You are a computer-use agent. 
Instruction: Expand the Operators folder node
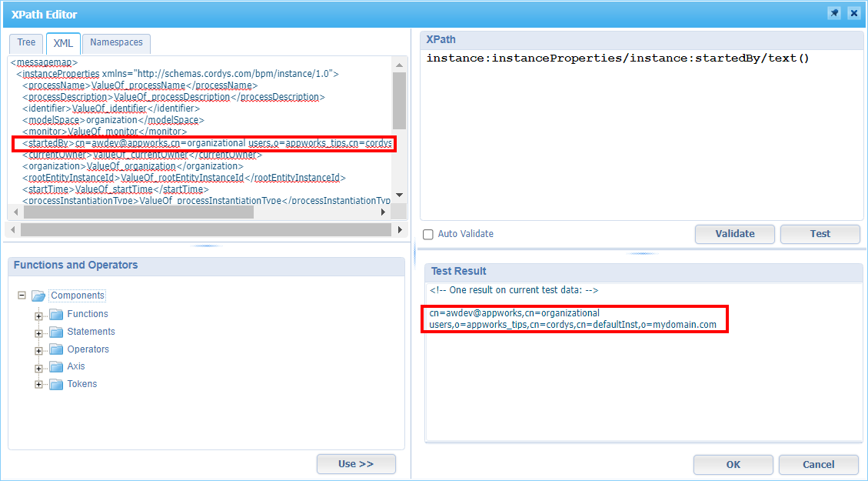click(x=38, y=351)
